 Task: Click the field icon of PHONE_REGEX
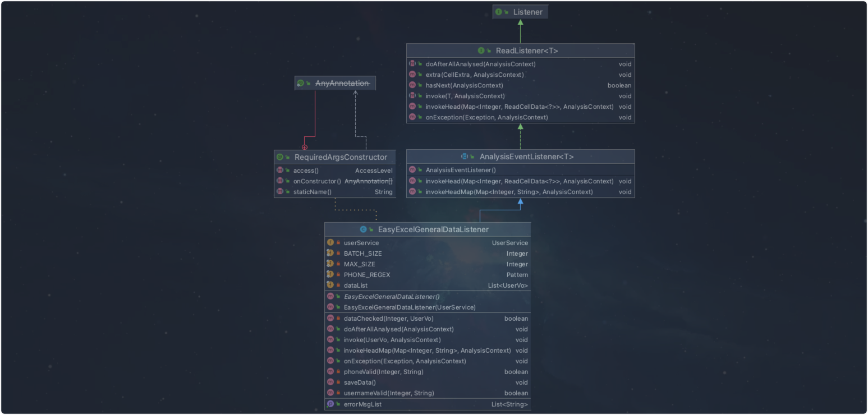[x=330, y=275]
